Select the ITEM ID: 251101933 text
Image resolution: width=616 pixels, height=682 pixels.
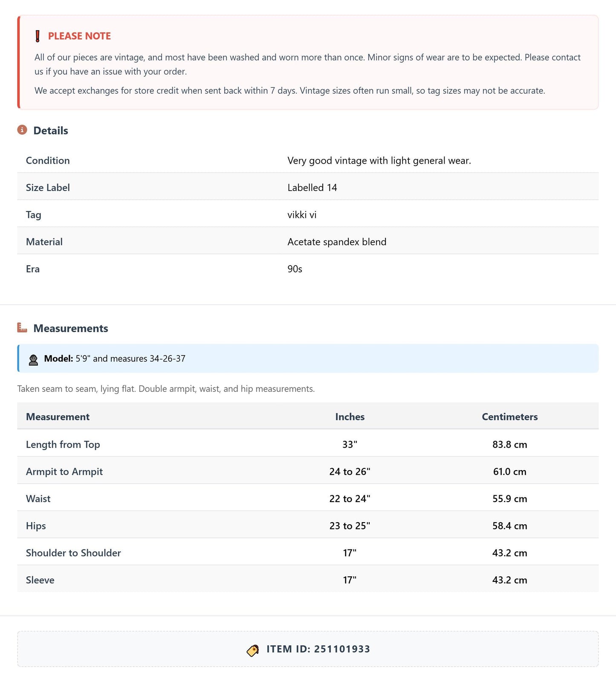pos(318,649)
